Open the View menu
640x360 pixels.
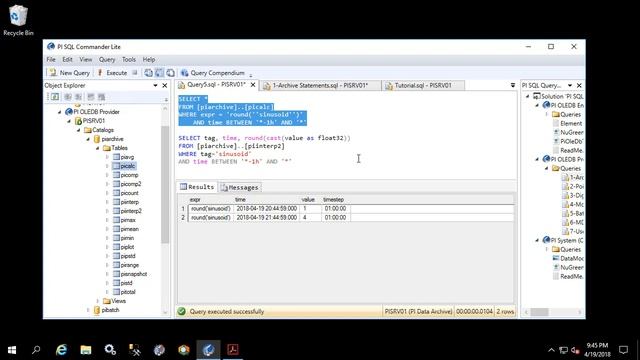pos(85,60)
